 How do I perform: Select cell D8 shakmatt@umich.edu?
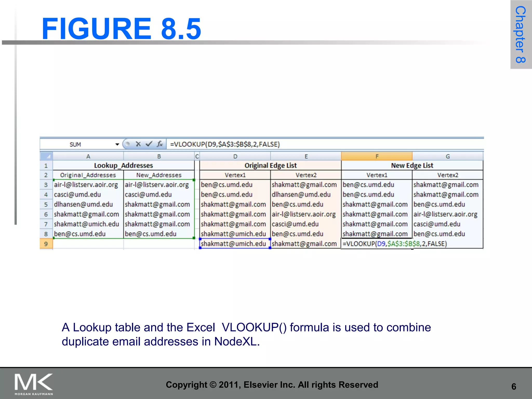235,234
